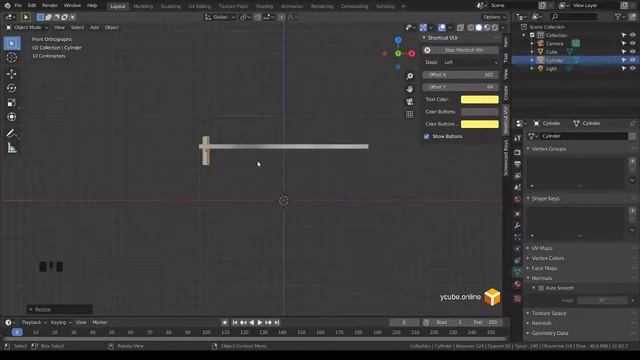
Task: Open the Object Mode dropdown
Action: coord(27,27)
